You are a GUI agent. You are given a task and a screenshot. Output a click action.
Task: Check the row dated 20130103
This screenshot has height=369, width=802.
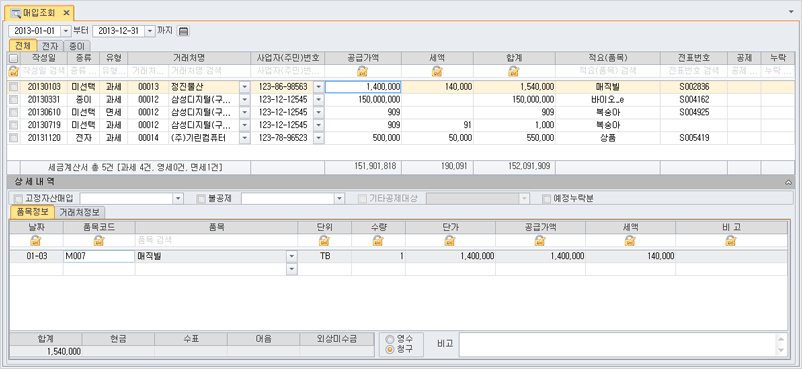(14, 87)
